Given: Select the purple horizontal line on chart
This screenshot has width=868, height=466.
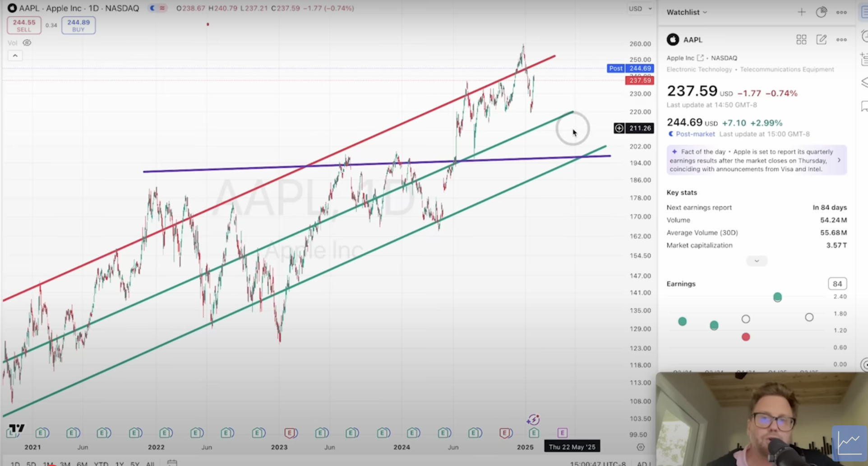Looking at the screenshot, I should pos(377,164).
